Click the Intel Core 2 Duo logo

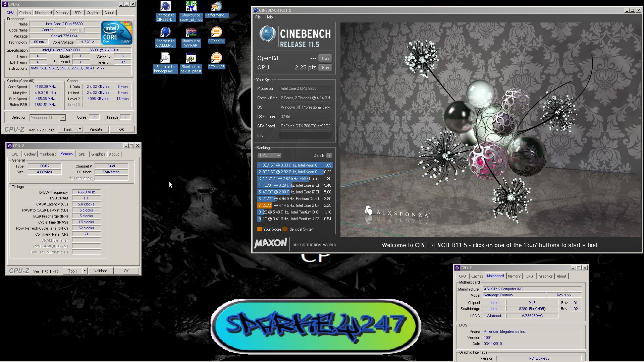[x=117, y=33]
